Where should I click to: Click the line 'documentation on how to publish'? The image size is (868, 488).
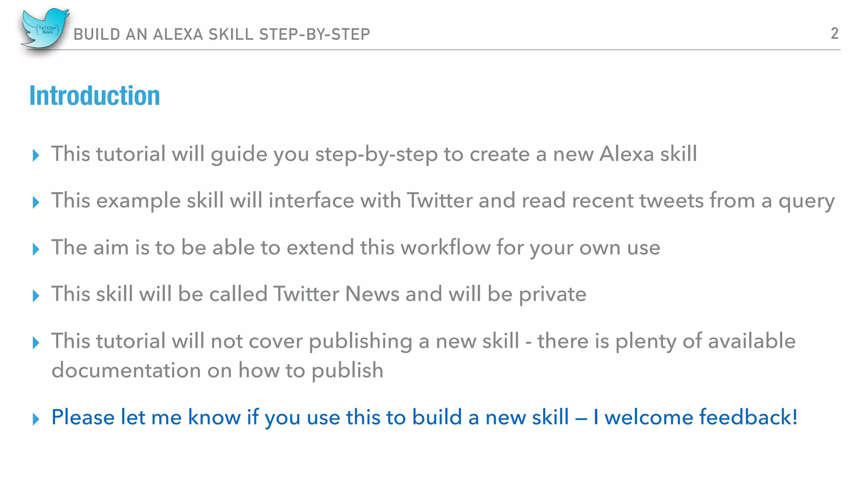[x=217, y=371]
